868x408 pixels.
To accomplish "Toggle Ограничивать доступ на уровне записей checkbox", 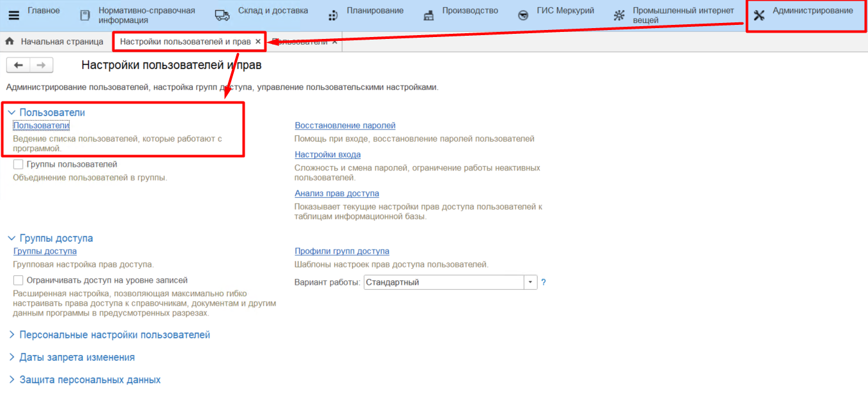I will (x=19, y=280).
